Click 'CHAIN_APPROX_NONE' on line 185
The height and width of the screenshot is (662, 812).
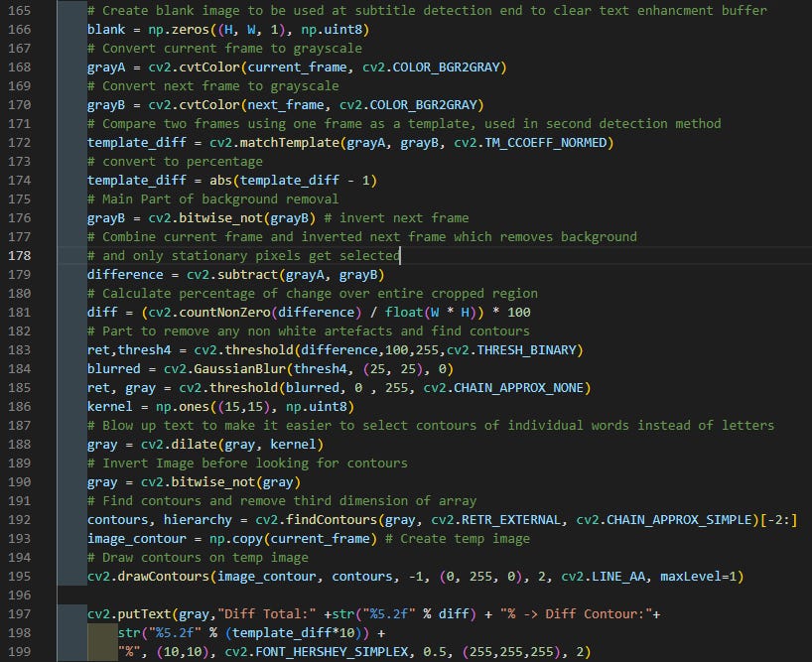tap(518, 388)
